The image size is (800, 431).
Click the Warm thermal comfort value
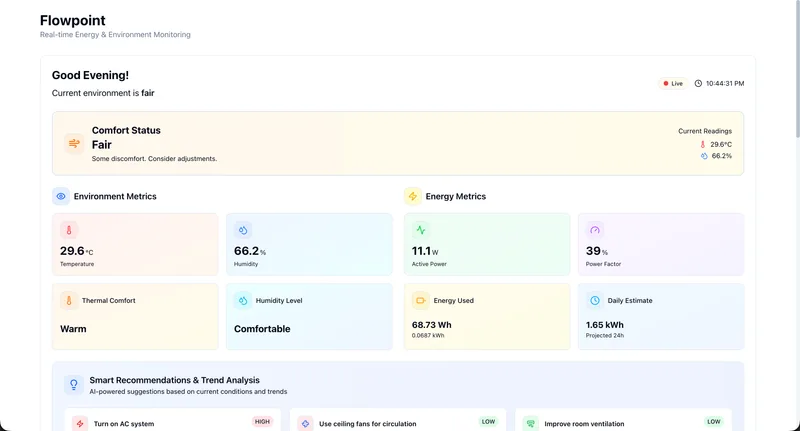click(73, 329)
